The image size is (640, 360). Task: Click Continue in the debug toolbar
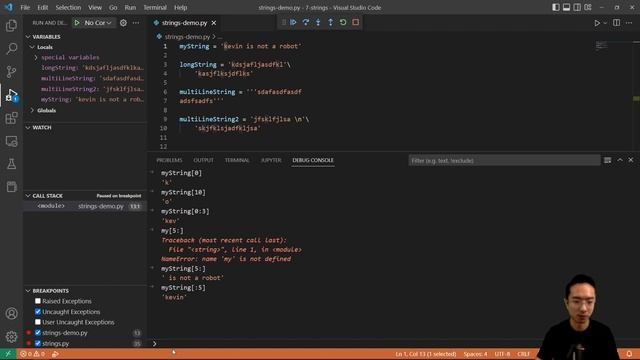pos(293,22)
